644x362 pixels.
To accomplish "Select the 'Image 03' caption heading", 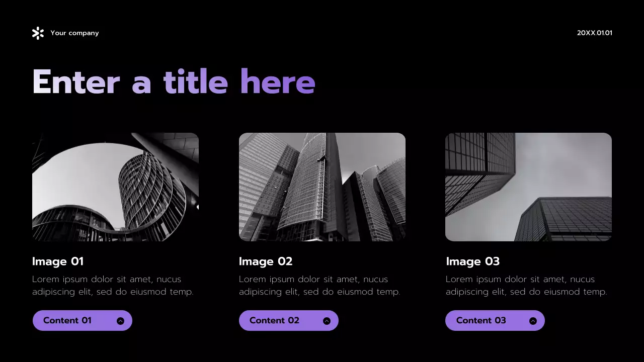I will coord(473,261).
